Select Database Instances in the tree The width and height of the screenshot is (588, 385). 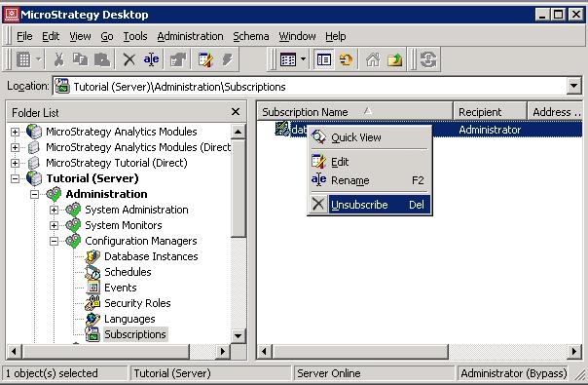(x=151, y=256)
